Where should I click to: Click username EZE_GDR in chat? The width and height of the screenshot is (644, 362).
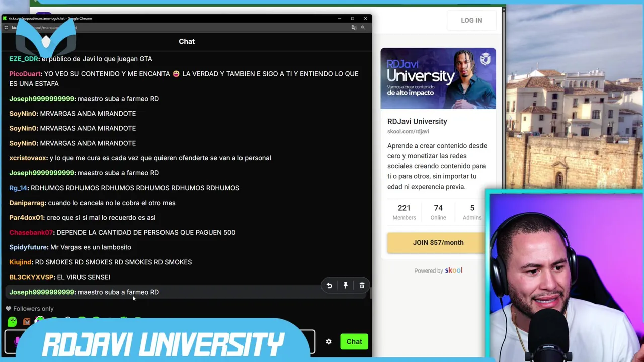coord(23,59)
